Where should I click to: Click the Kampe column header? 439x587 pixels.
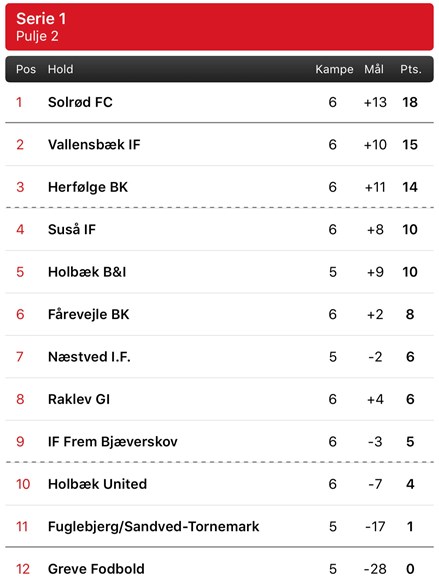[334, 69]
